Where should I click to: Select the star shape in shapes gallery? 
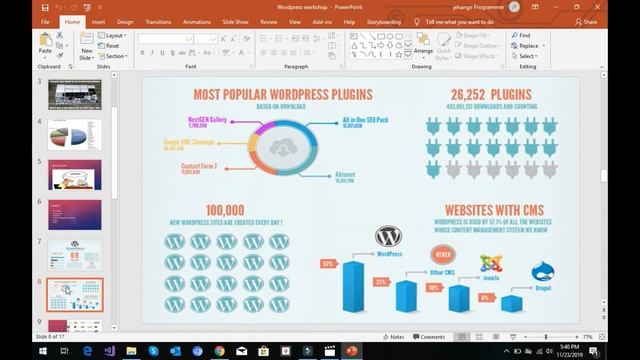coord(399,54)
